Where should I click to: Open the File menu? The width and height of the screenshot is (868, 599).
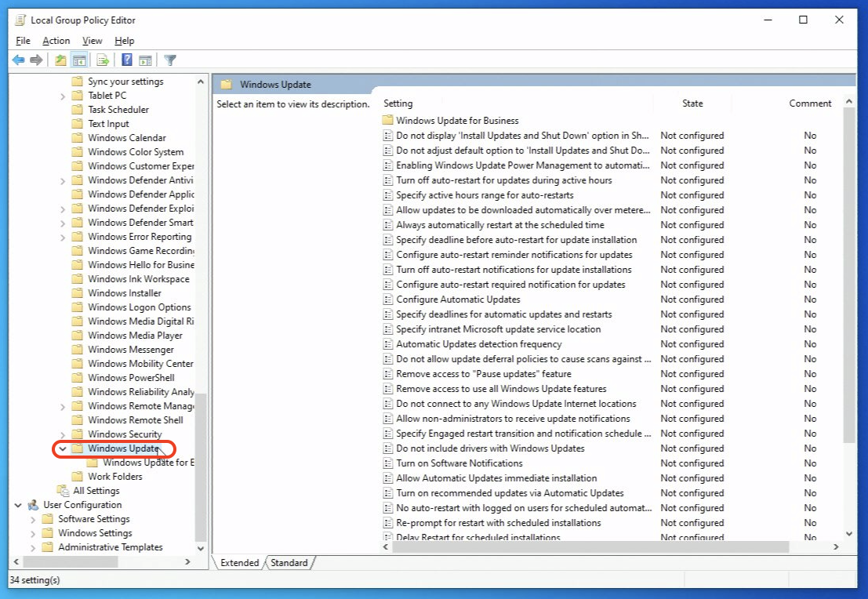24,41
